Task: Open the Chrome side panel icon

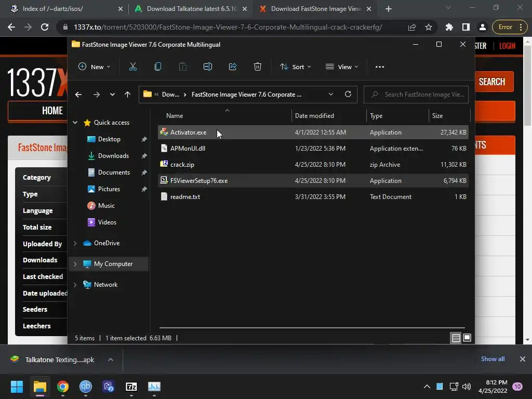Action: (x=466, y=27)
